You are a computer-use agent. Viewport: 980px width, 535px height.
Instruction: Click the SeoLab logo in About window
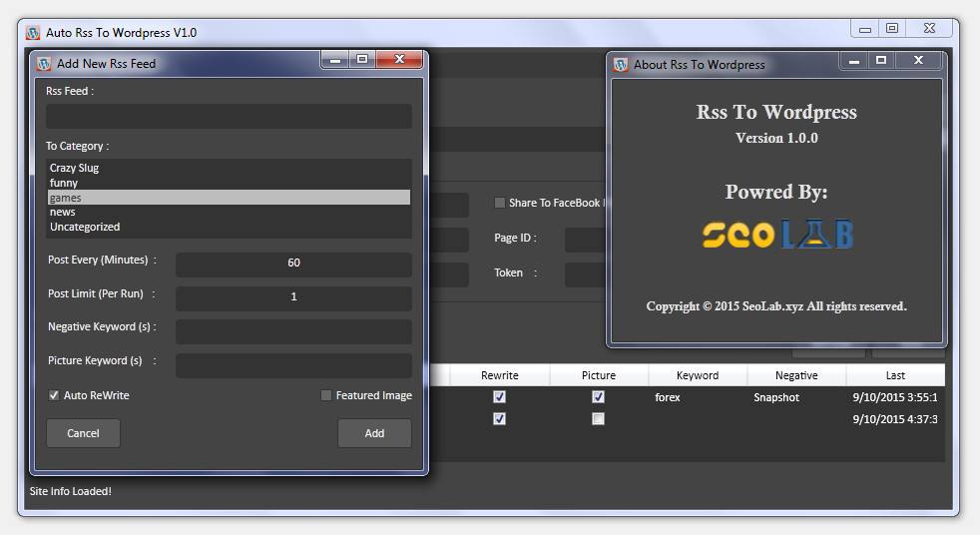tap(777, 235)
